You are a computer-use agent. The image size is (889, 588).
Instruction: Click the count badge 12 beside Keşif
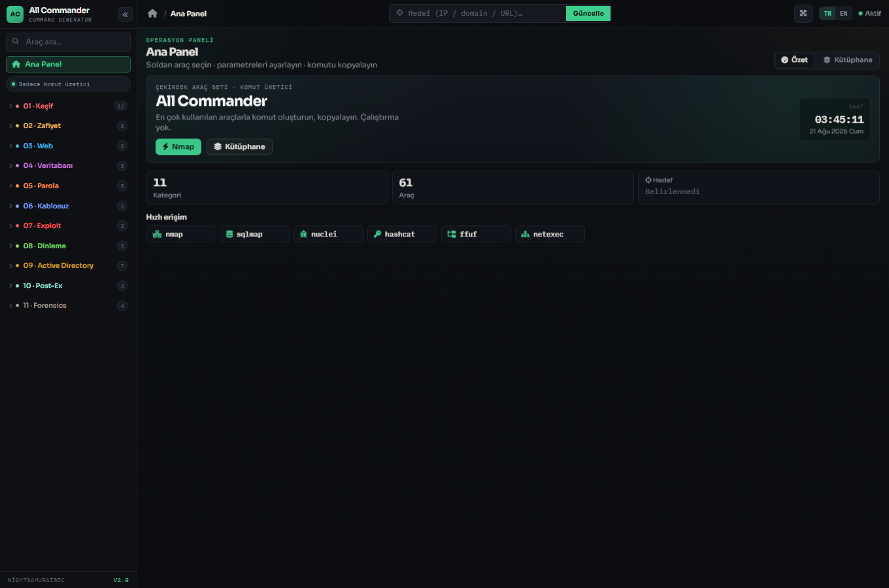click(x=120, y=106)
